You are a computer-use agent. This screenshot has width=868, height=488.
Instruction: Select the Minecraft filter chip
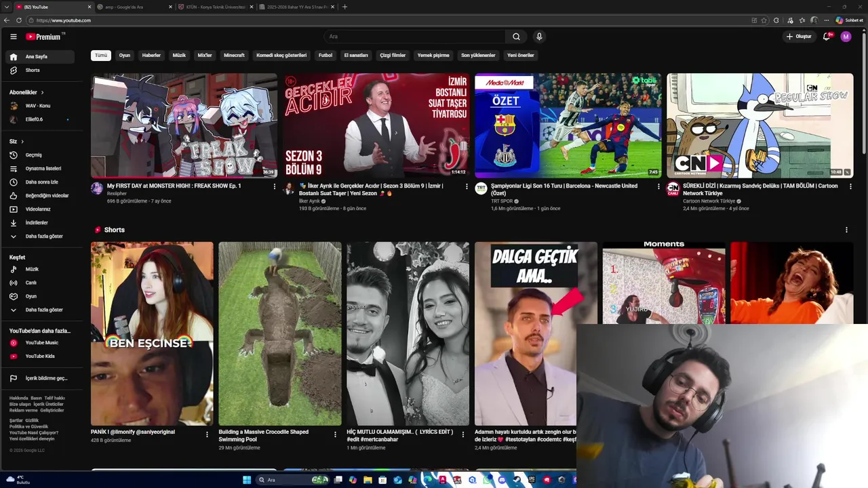tap(234, 56)
